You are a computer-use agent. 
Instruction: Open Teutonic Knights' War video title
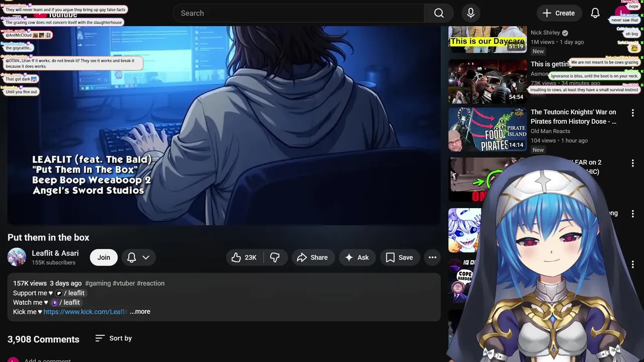(x=574, y=117)
